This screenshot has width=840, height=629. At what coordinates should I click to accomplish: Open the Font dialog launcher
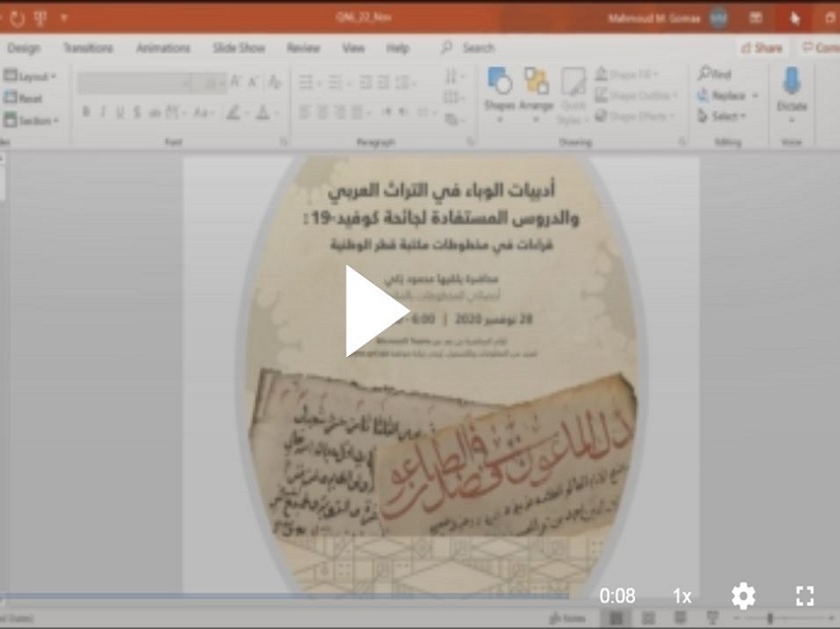pos(283,142)
